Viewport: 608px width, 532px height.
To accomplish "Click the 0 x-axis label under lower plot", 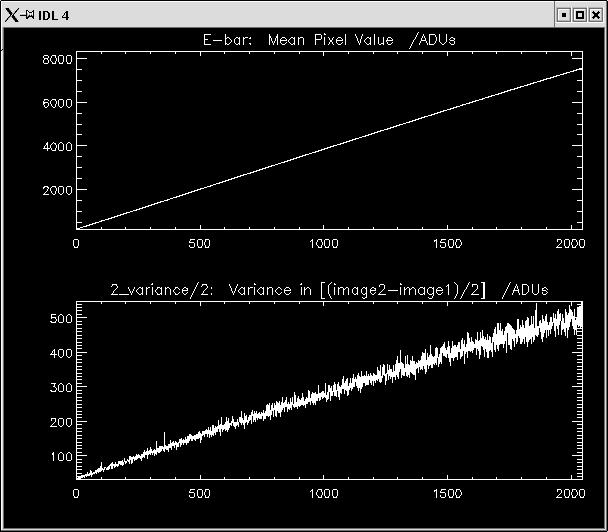I will click(77, 493).
